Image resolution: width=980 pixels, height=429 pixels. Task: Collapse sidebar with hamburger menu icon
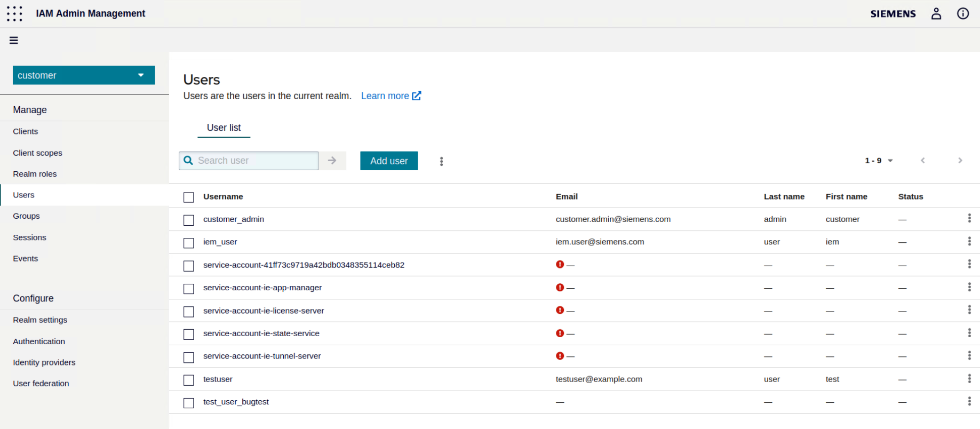(x=14, y=41)
